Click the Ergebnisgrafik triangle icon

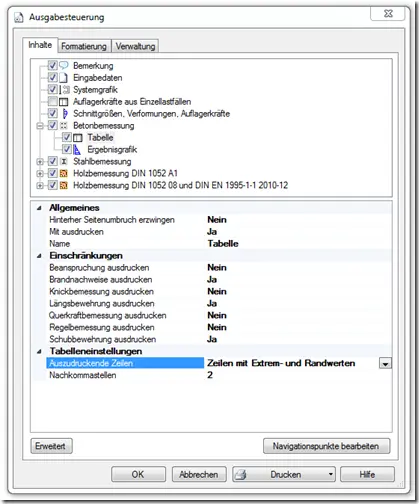pyautogui.click(x=77, y=150)
